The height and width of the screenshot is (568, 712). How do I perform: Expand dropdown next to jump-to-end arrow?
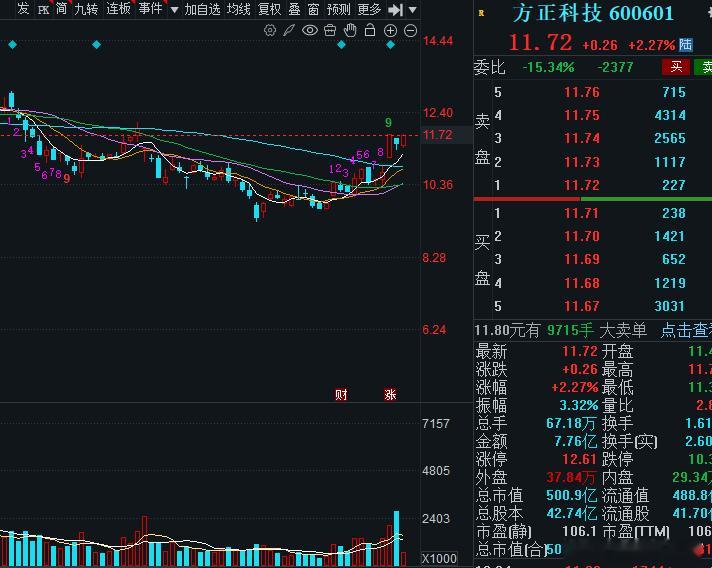pos(412,10)
